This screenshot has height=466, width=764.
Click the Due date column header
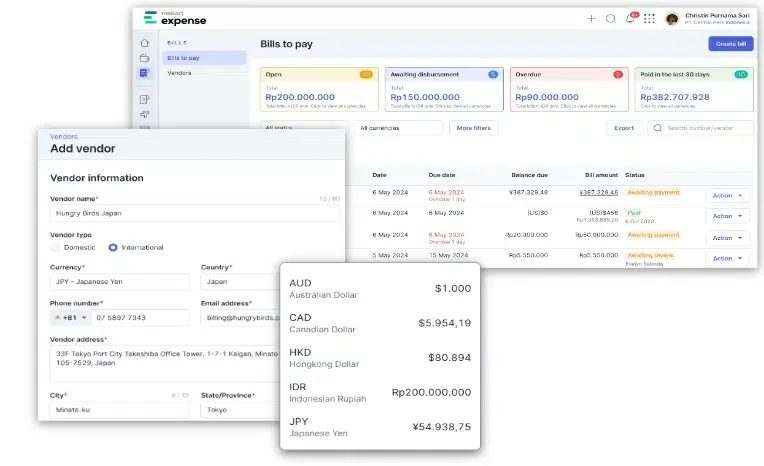441,175
